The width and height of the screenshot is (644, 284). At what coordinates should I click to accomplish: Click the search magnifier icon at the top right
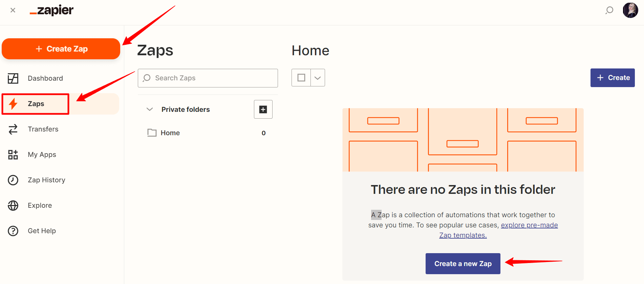609,11
